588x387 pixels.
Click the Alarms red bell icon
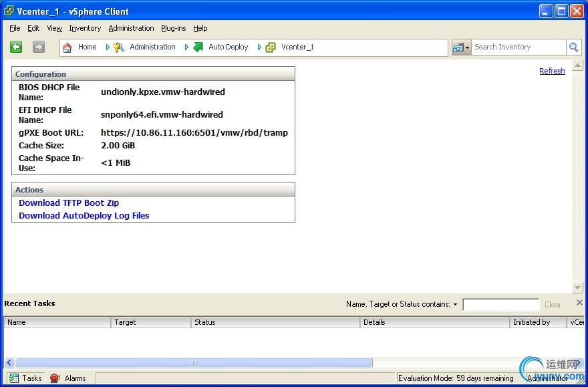(55, 378)
